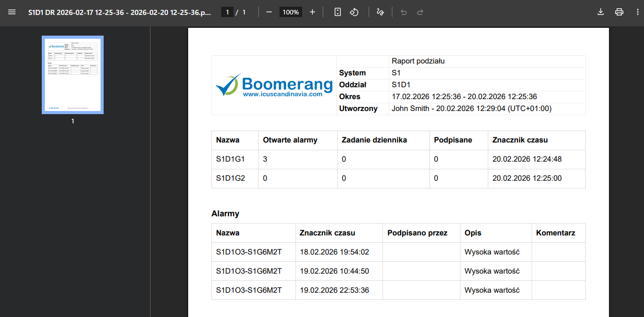The height and width of the screenshot is (317, 644).
Task: Click the zoom in plus button
Action: [312, 12]
